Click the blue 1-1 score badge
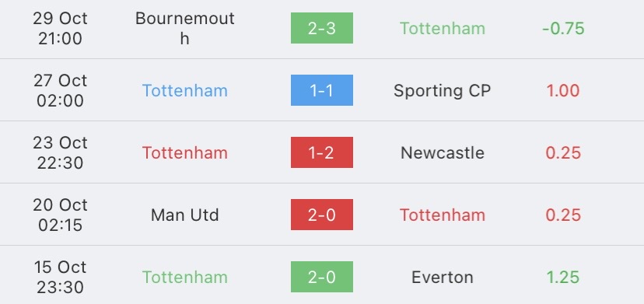Viewport: 644px width, 304px height. [321, 90]
